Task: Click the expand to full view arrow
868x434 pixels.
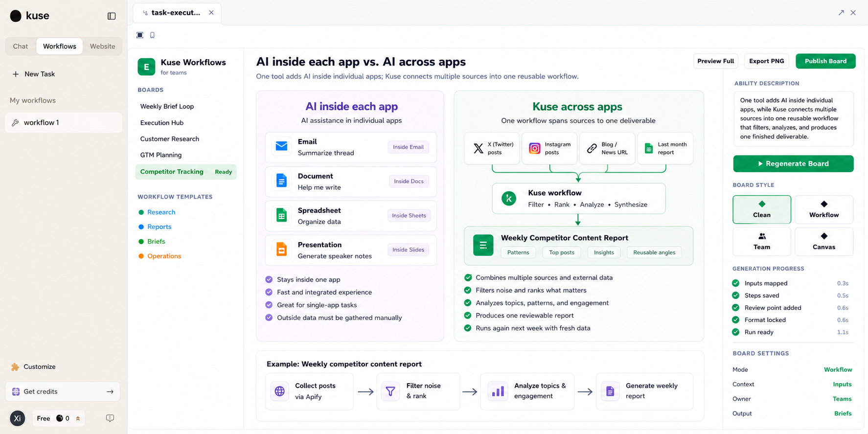Action: (x=841, y=13)
